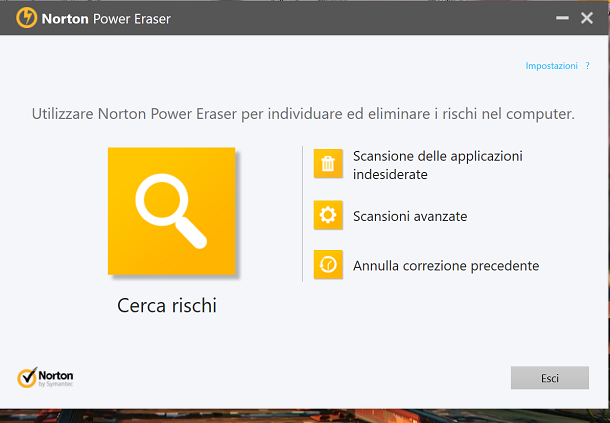Open help with the question mark link

587,66
